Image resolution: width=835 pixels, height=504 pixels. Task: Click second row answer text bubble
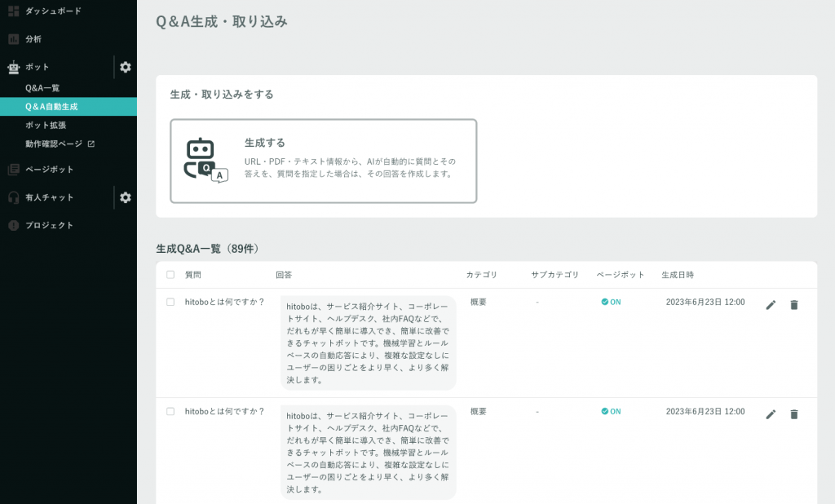pos(368,453)
